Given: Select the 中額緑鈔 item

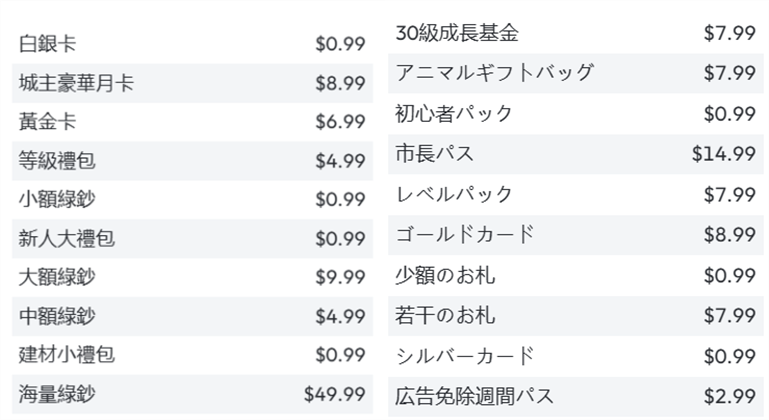Looking at the screenshot, I should click(x=57, y=317).
